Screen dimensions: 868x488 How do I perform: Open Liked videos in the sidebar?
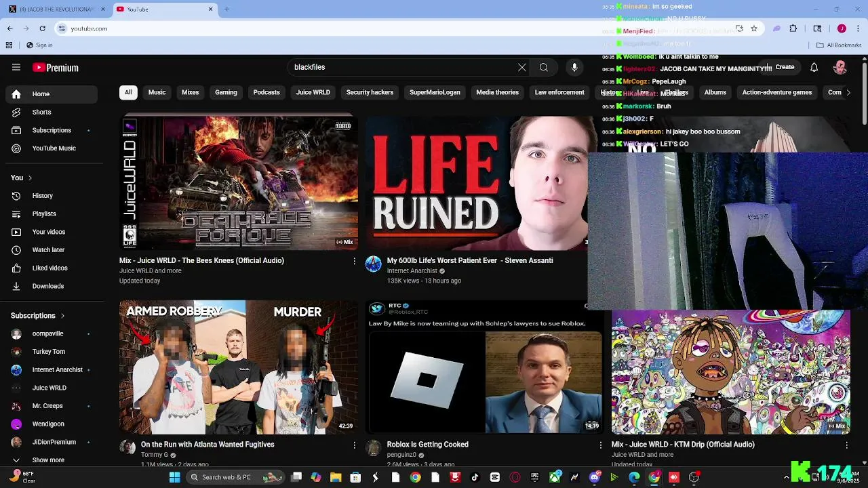[52, 268]
